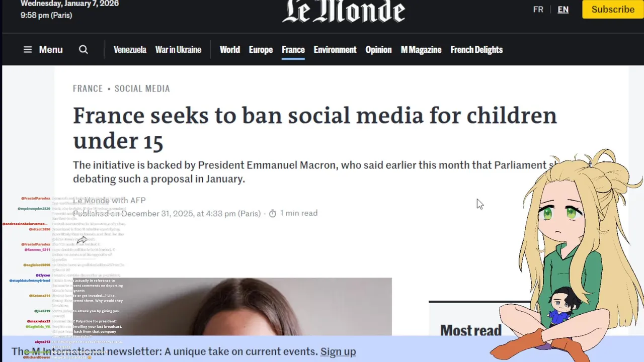Viewport: 644px width, 362px height.
Task: Visit the French Delights section
Action: tap(476, 50)
